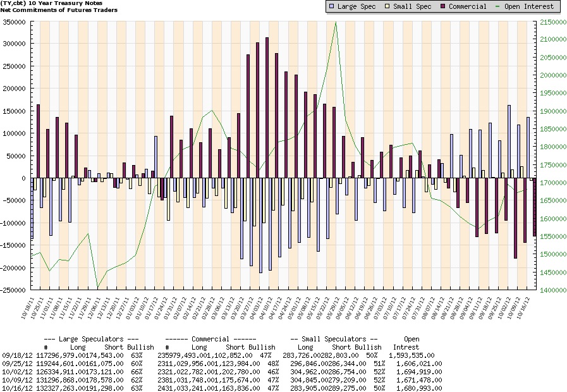Click the 10/02/12 row date in the table
Image resolution: width=567 pixels, height=392 pixels.
click(17, 372)
